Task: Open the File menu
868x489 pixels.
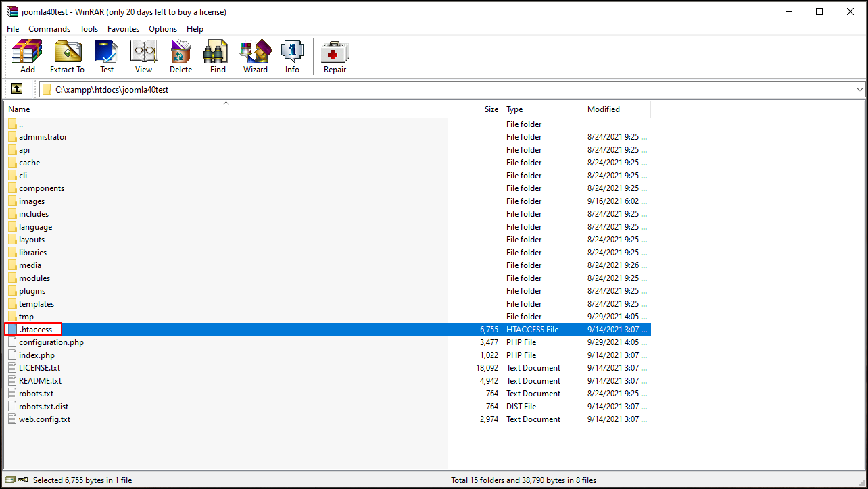Action: [13, 29]
